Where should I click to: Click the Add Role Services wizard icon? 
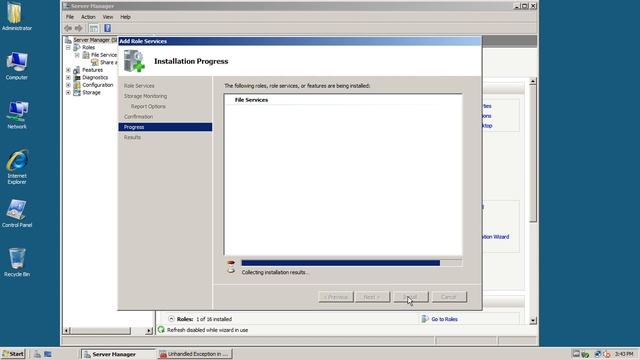pyautogui.click(x=134, y=61)
